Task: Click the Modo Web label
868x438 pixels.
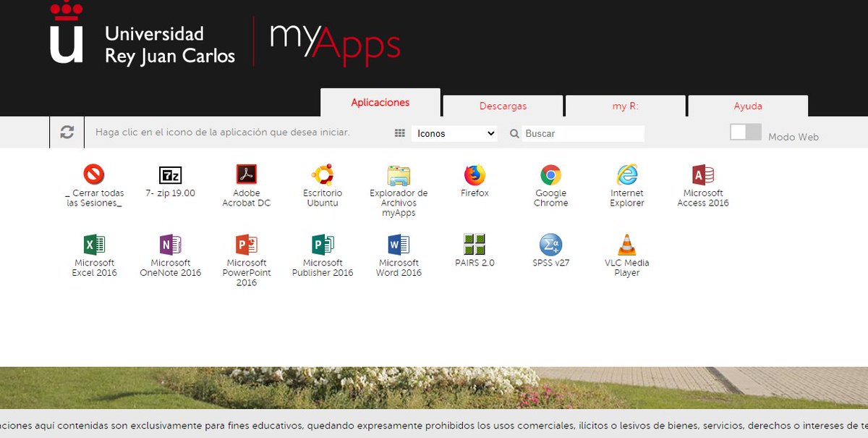Action: coord(793,137)
